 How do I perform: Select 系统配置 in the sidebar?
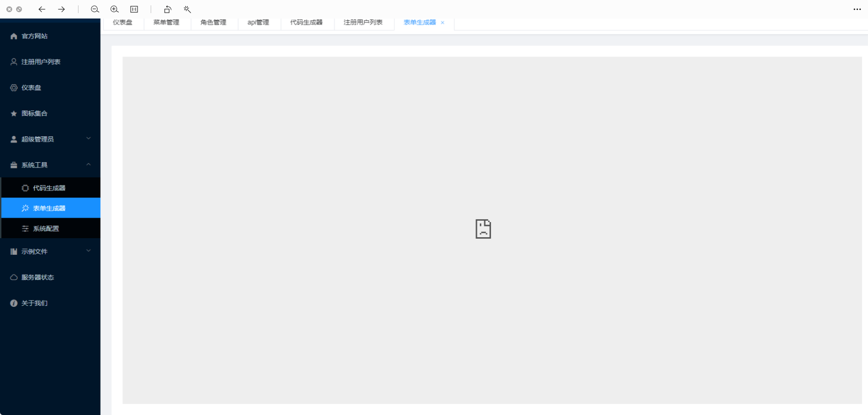tap(46, 228)
